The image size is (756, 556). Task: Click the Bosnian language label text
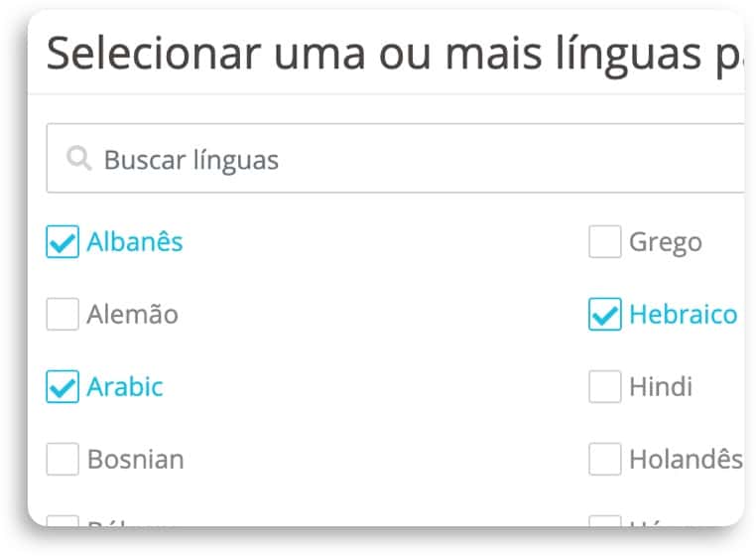[x=136, y=459]
